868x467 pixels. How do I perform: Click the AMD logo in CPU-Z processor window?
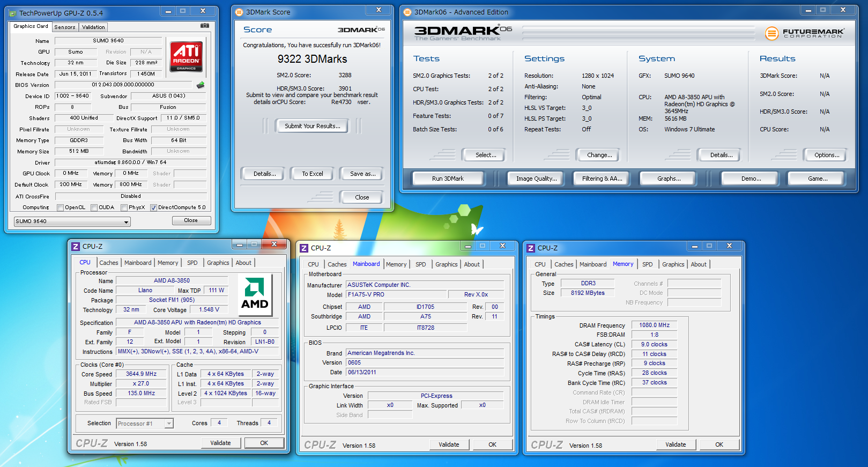pos(255,295)
